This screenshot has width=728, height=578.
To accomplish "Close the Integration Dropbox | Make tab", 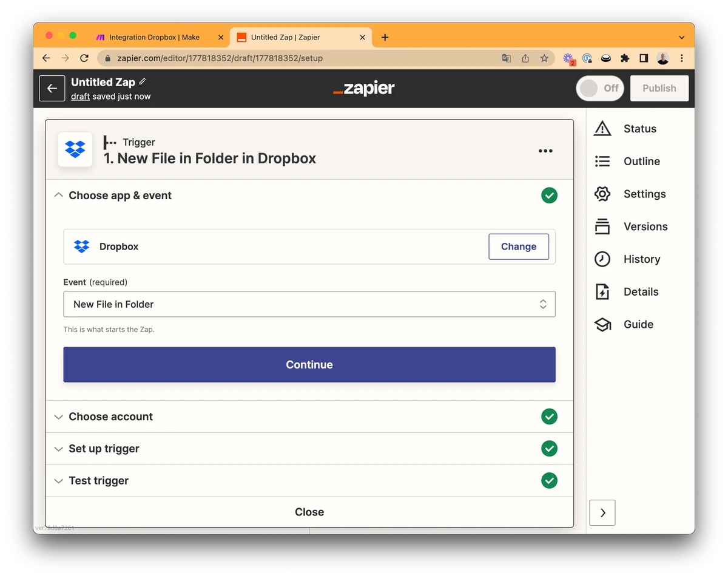I will click(x=221, y=37).
